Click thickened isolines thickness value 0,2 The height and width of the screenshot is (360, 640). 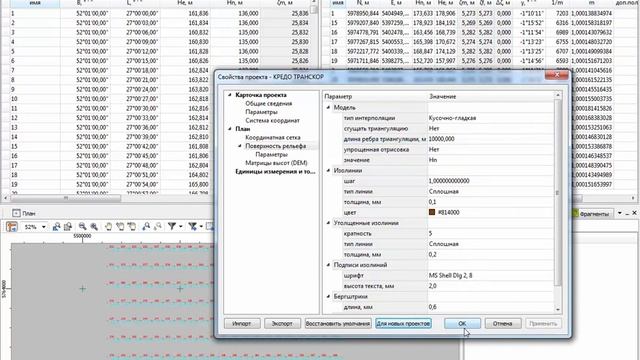(490, 254)
